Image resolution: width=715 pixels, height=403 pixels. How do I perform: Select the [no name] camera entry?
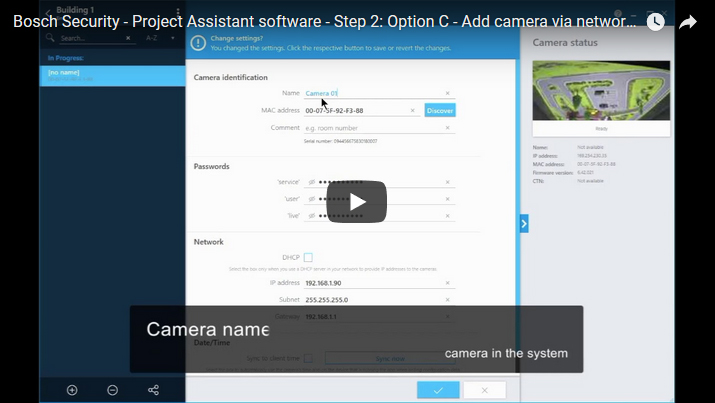pos(112,76)
